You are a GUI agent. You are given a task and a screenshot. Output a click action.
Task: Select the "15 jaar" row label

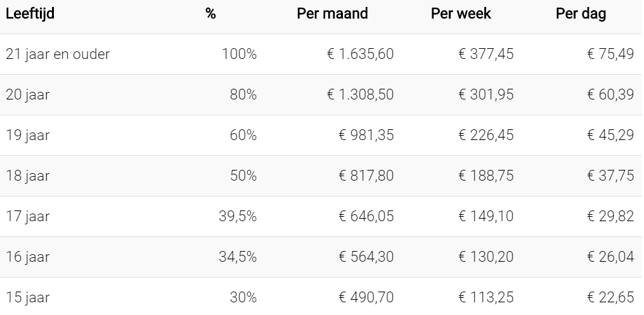click(28, 298)
